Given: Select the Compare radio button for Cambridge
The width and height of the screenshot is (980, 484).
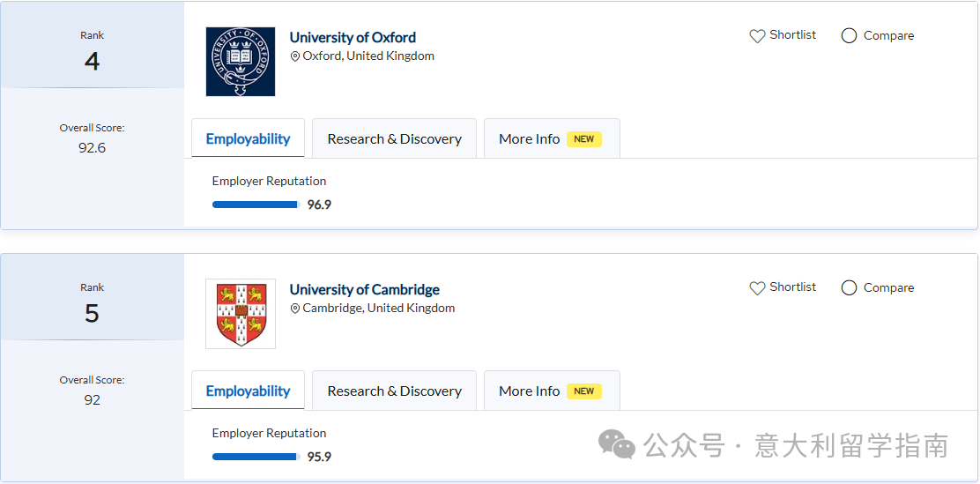Looking at the screenshot, I should coord(850,288).
